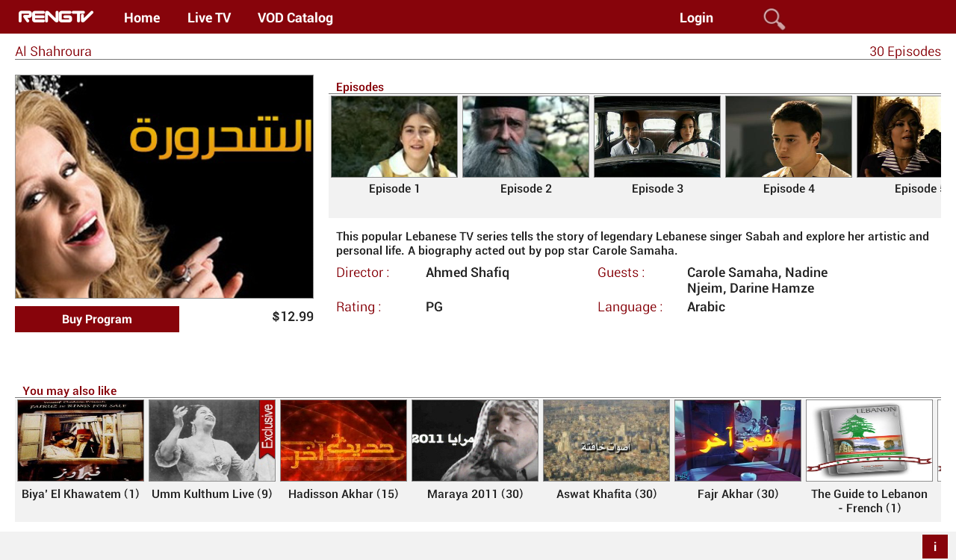Click the "Al Shahroura" page title
Image resolution: width=956 pixels, height=560 pixels.
tap(53, 52)
